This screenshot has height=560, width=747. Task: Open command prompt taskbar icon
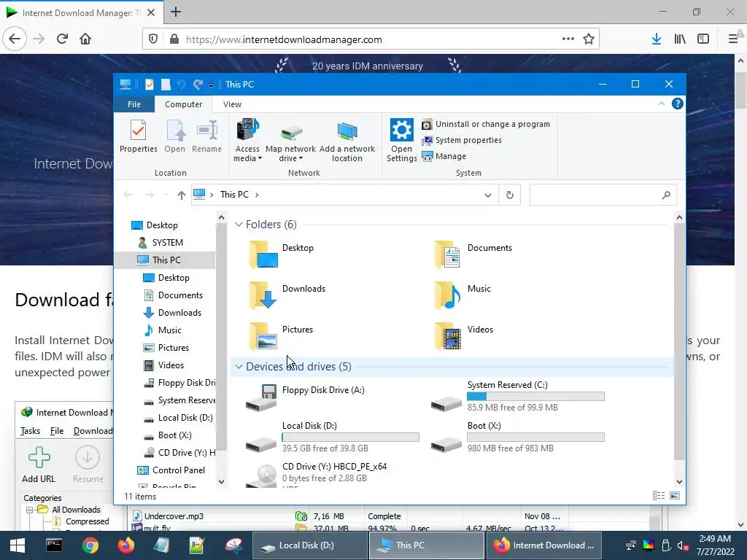[54, 545]
